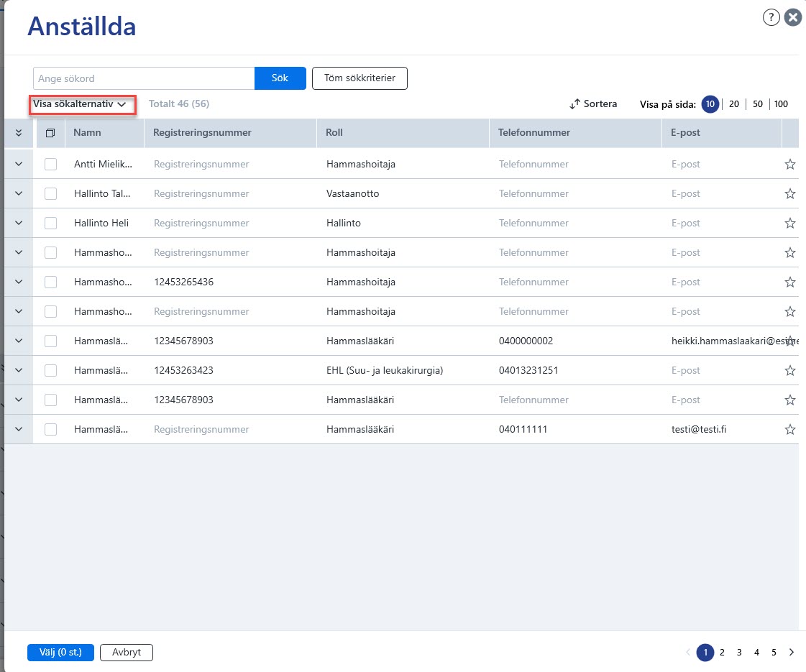Expand the row with 12453265436
The image size is (806, 672).
tap(19, 282)
